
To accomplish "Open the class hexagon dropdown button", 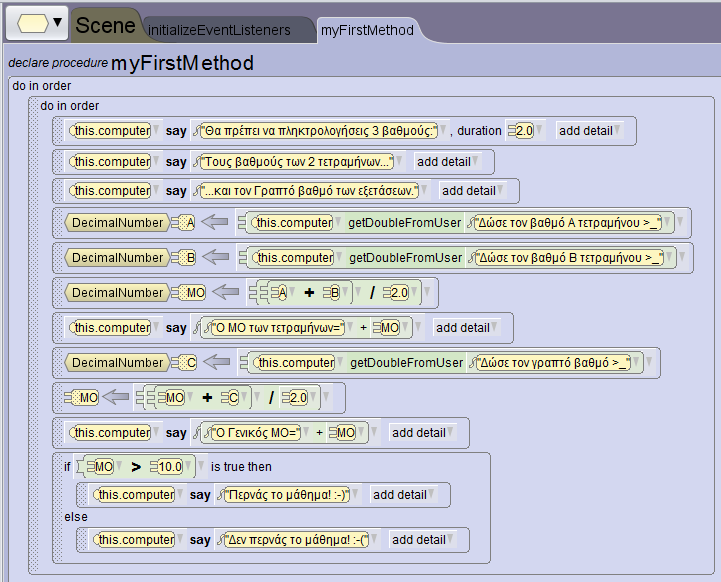I will [38, 23].
